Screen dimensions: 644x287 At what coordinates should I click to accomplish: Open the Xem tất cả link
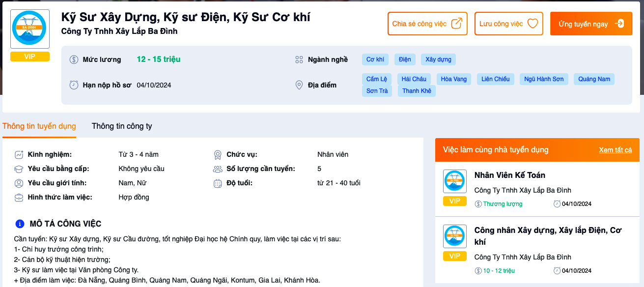[x=616, y=150]
